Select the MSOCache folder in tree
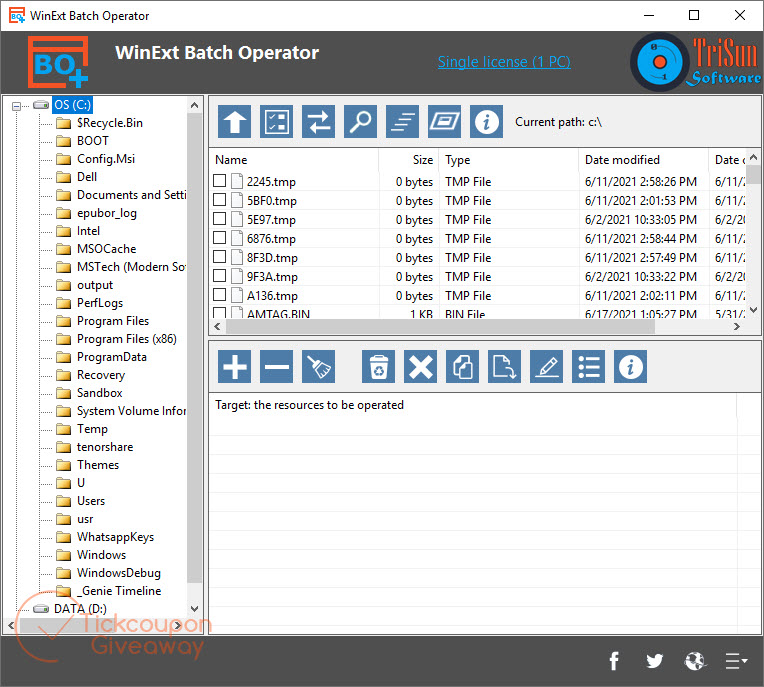764x687 pixels. coord(107,249)
